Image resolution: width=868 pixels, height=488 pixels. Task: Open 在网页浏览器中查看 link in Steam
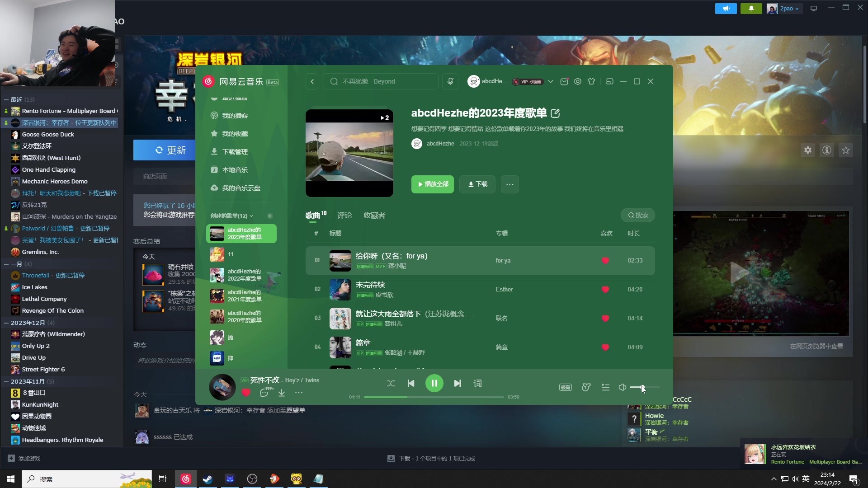click(816, 346)
